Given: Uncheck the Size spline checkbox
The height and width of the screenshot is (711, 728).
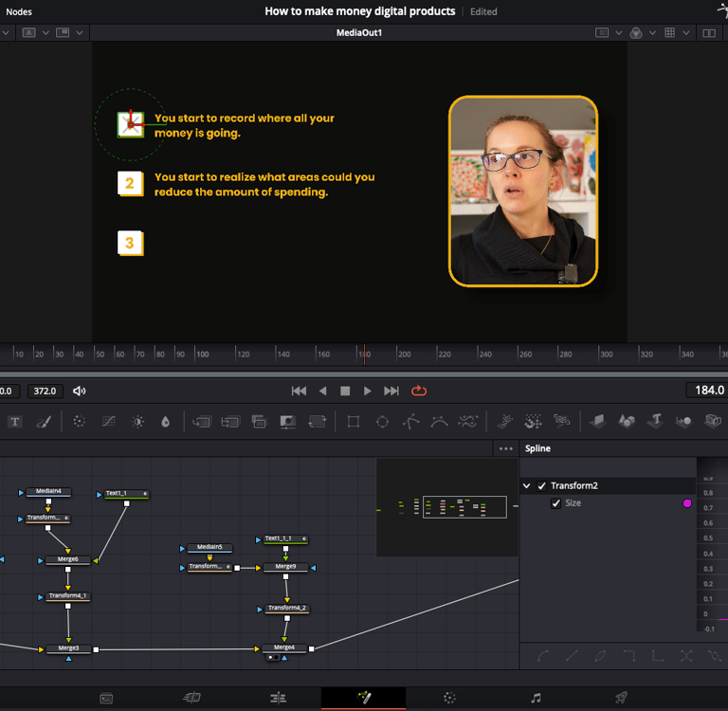Looking at the screenshot, I should [x=556, y=503].
